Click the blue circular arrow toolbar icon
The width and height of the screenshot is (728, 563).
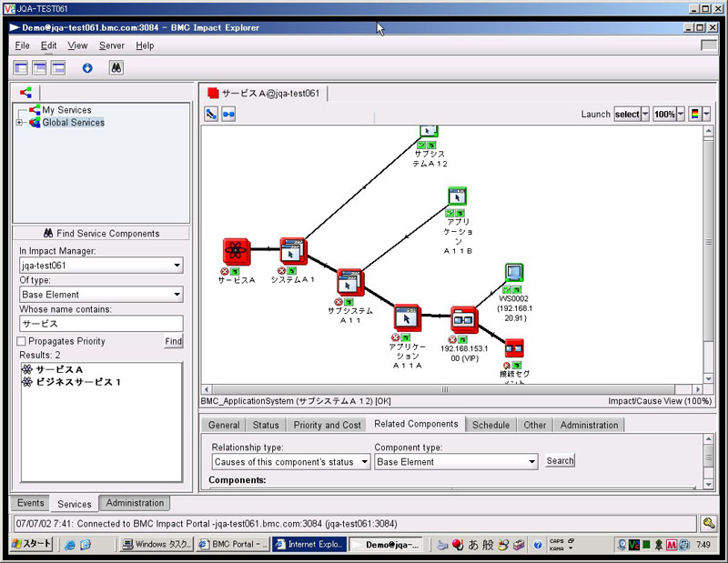click(87, 68)
